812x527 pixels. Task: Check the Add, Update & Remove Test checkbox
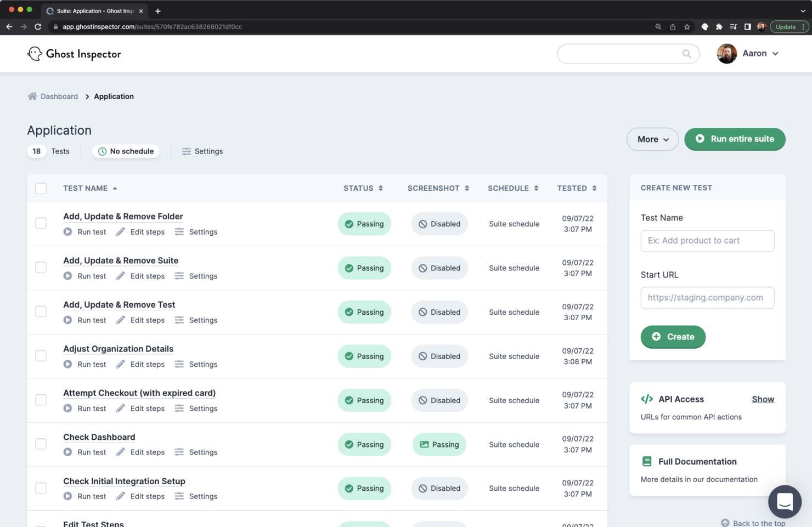coord(41,311)
